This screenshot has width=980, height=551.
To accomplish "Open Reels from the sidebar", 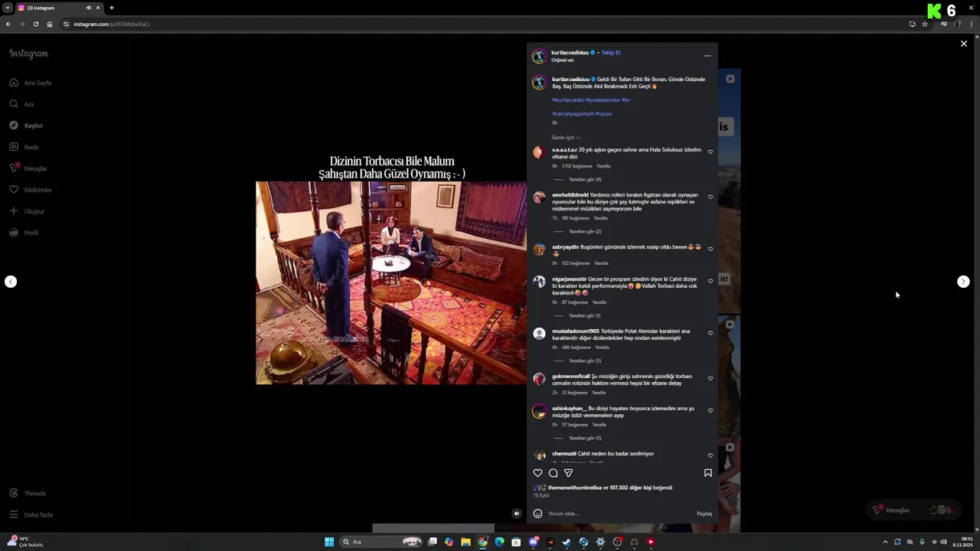I will click(24, 147).
